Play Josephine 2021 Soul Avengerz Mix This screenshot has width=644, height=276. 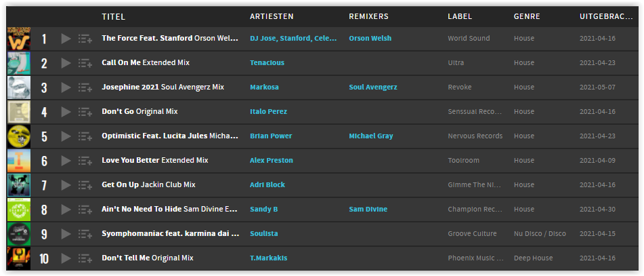click(x=66, y=87)
